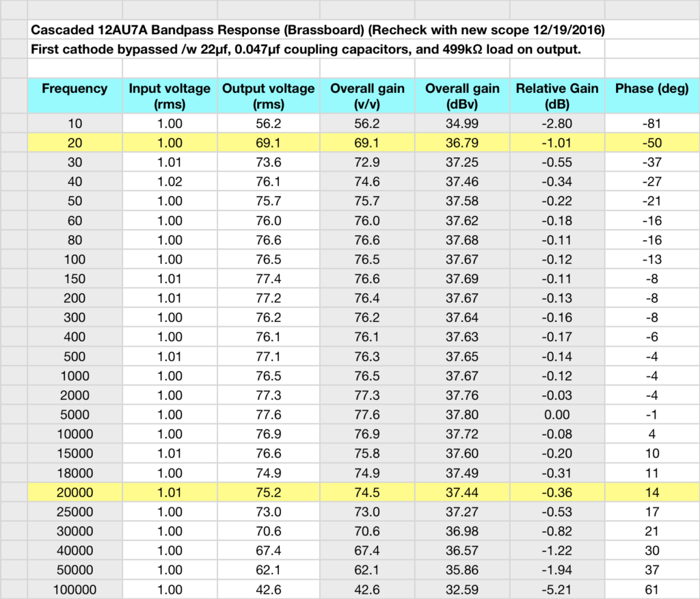
Task: Click highlighted dBv value 37.44
Action: (462, 492)
